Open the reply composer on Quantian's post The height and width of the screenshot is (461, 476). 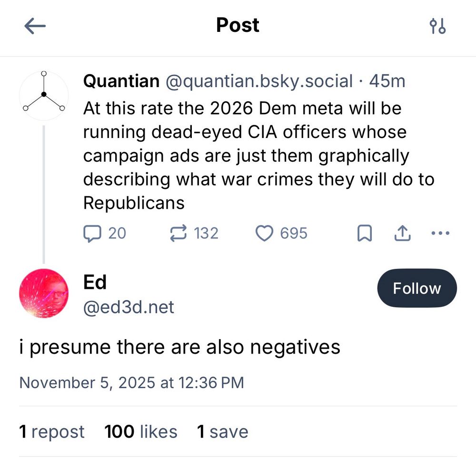pyautogui.click(x=94, y=233)
